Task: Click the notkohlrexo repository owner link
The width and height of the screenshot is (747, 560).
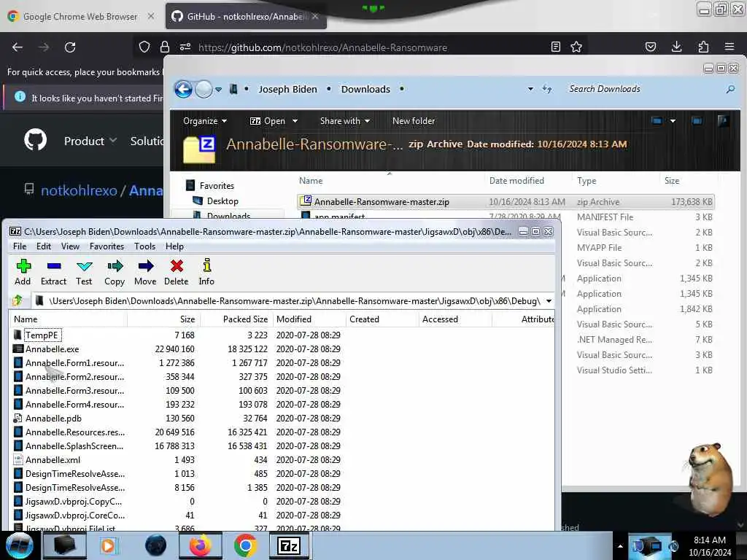Action: click(x=79, y=190)
